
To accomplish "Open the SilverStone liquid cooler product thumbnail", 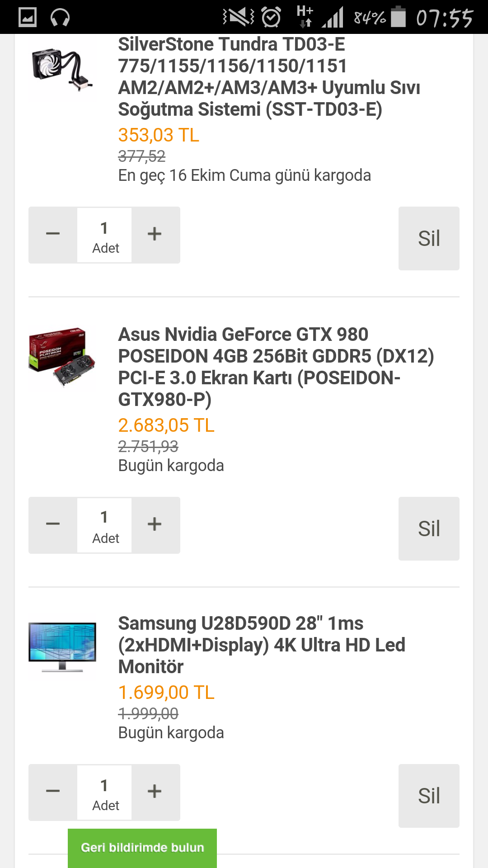I will click(62, 68).
